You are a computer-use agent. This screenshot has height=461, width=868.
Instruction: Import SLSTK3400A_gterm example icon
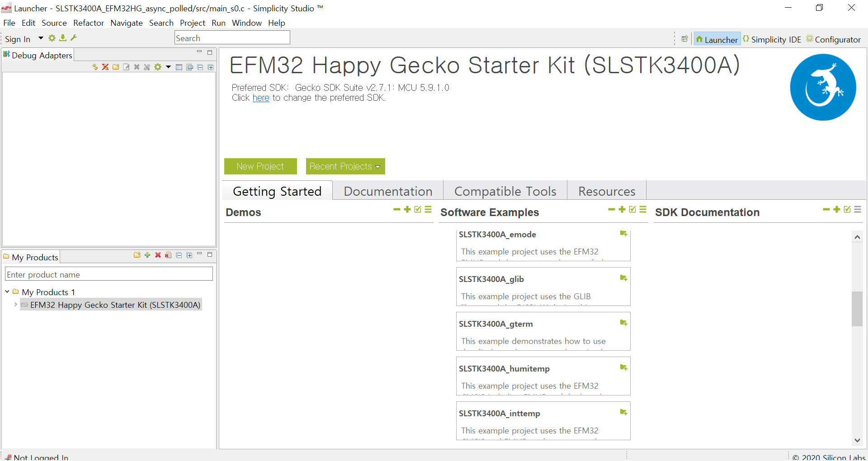pos(623,323)
